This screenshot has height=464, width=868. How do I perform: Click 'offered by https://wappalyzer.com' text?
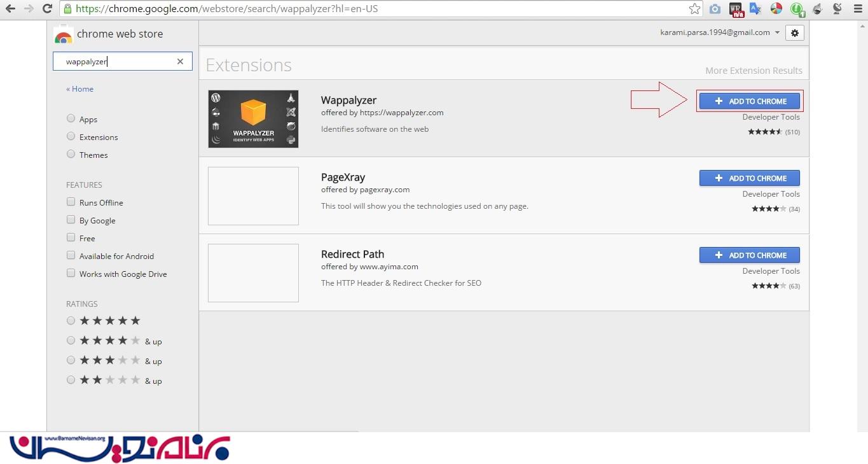[382, 113]
